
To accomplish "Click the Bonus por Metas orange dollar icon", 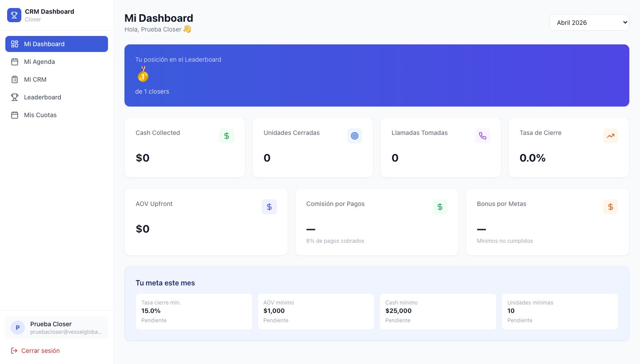I will point(611,207).
